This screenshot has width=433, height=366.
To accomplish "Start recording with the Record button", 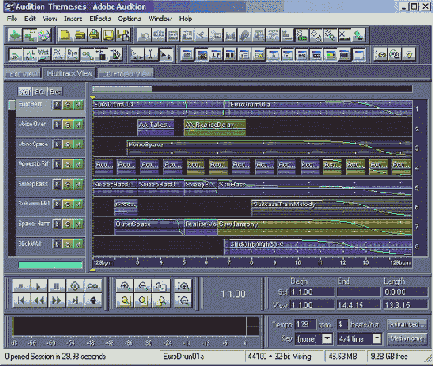I will (x=93, y=301).
